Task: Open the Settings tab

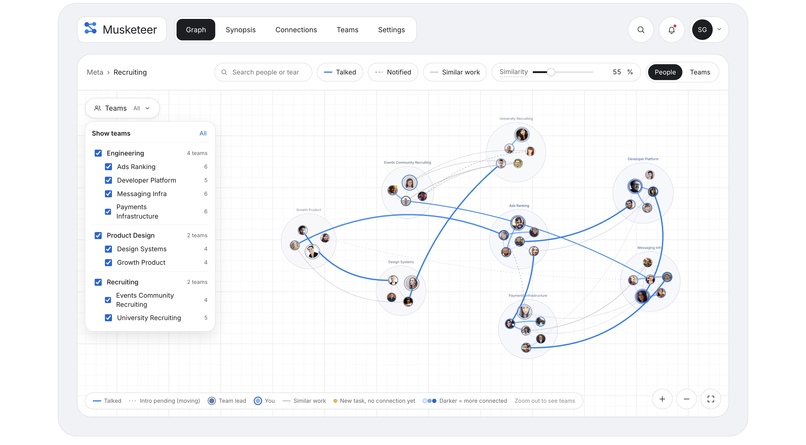Action: [391, 30]
